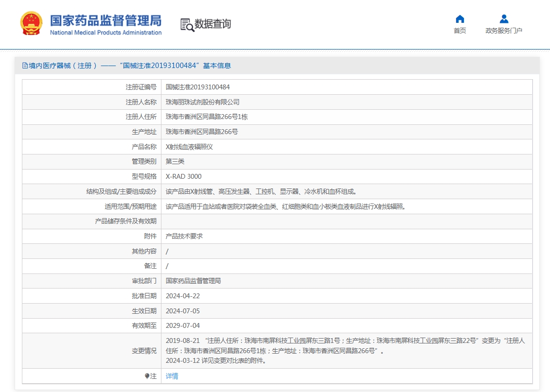This screenshot has height=392, width=550.
Task: Select the 适用范围 description text
Action: [285, 206]
